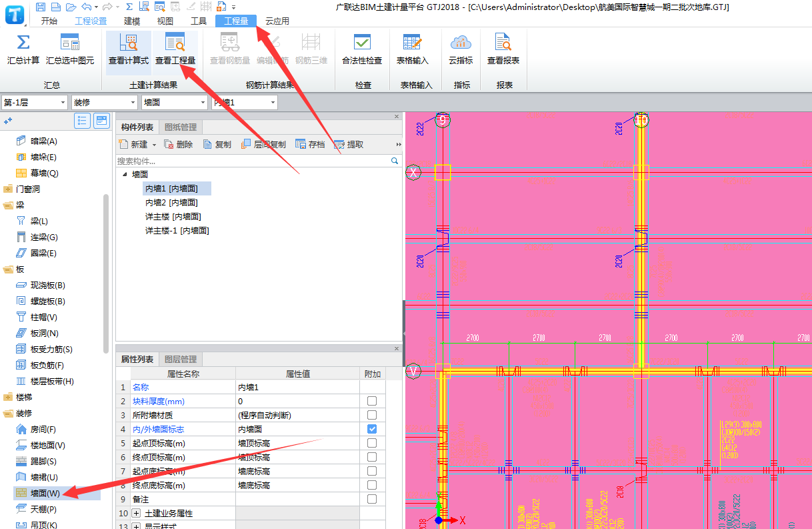Select 房间(F) in the navigation tree

pyautogui.click(x=44, y=429)
